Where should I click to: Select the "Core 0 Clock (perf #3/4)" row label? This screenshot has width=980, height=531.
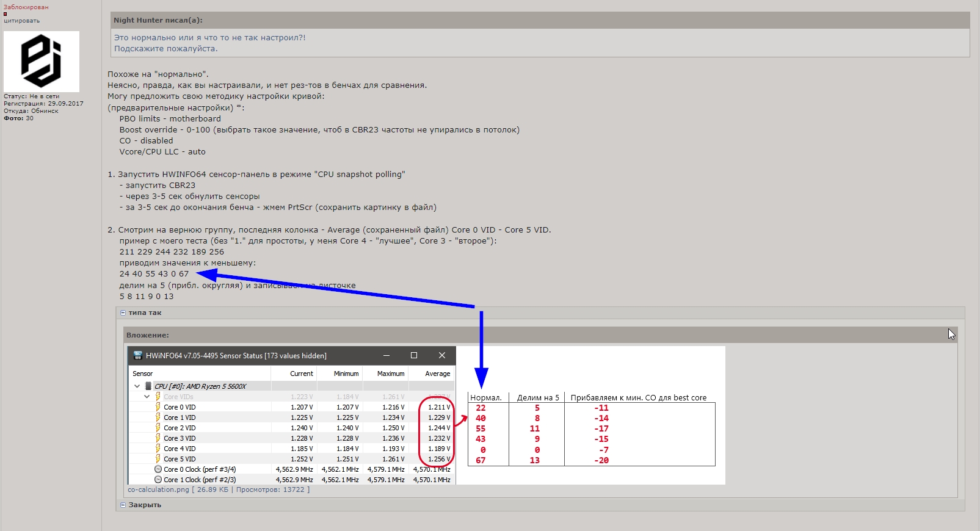[x=200, y=469]
